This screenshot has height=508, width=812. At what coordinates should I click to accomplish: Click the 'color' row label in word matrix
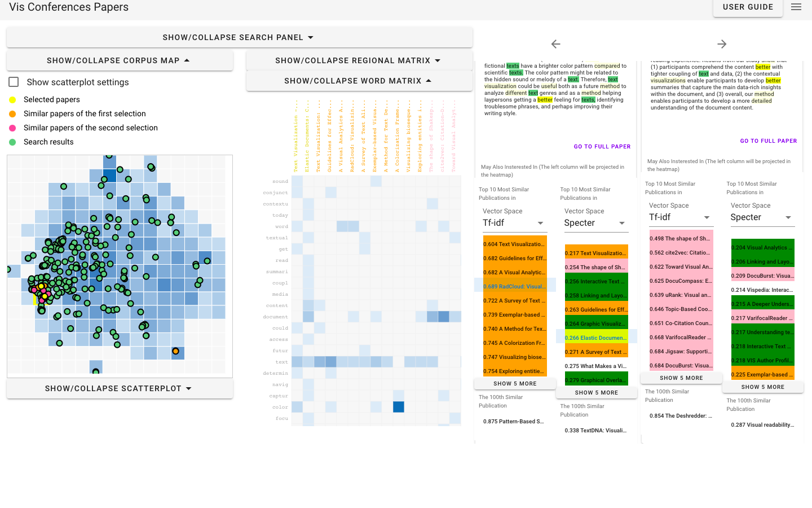pyautogui.click(x=280, y=408)
